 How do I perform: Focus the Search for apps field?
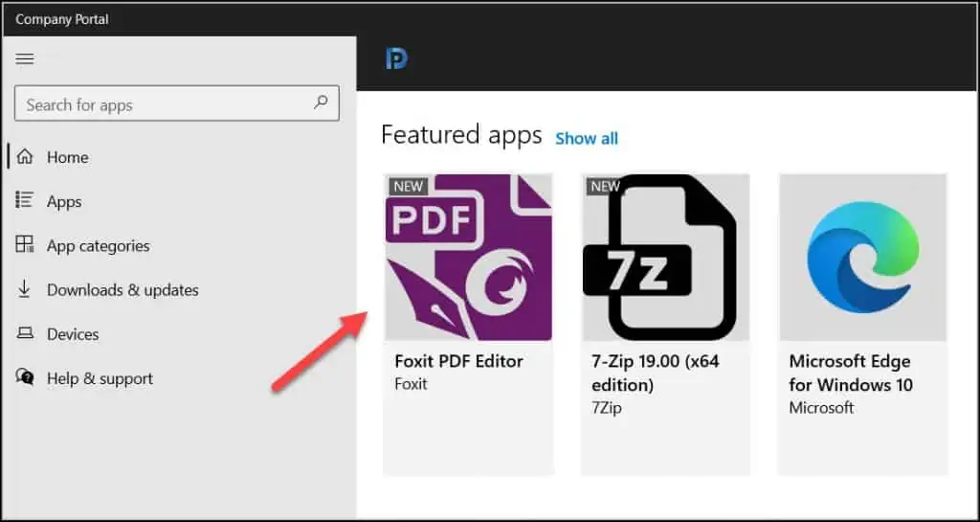(177, 103)
